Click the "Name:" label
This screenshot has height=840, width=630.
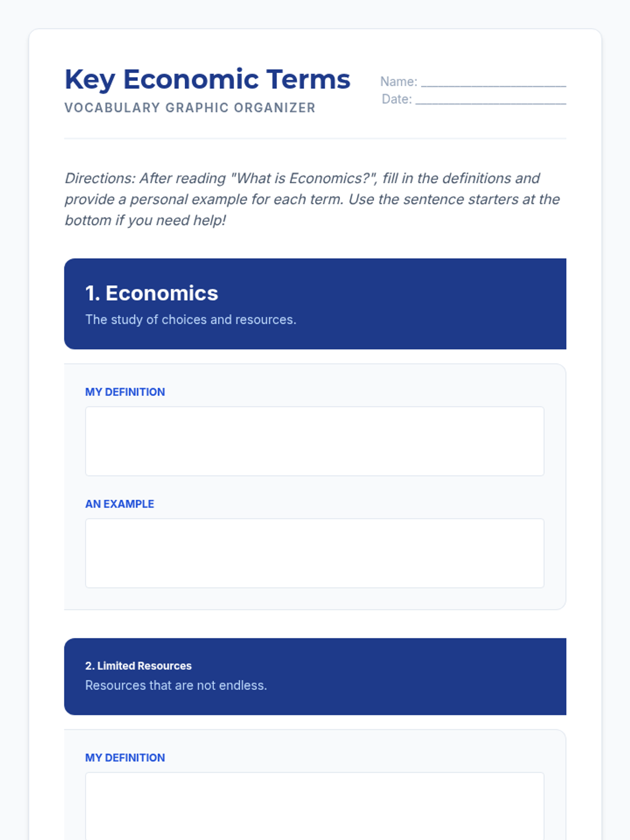[398, 82]
